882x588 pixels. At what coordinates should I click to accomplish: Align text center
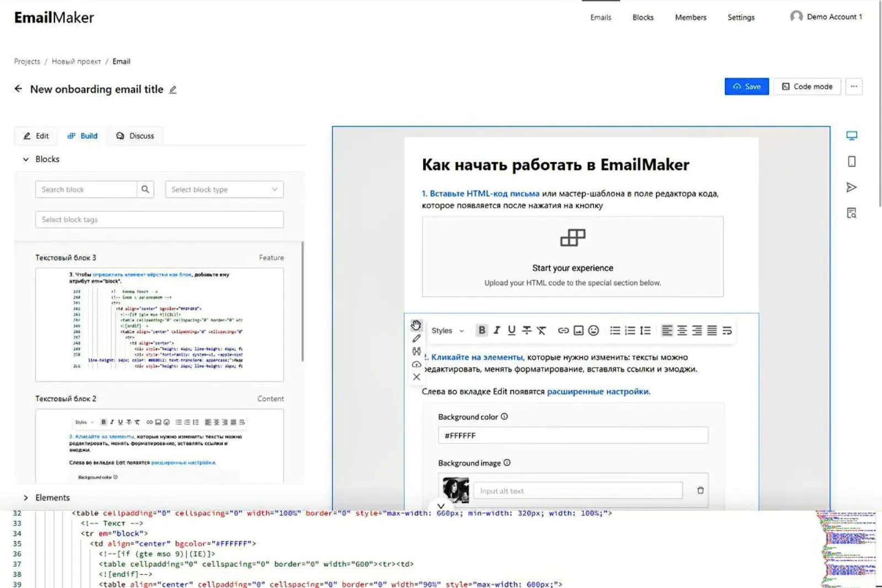coord(682,330)
